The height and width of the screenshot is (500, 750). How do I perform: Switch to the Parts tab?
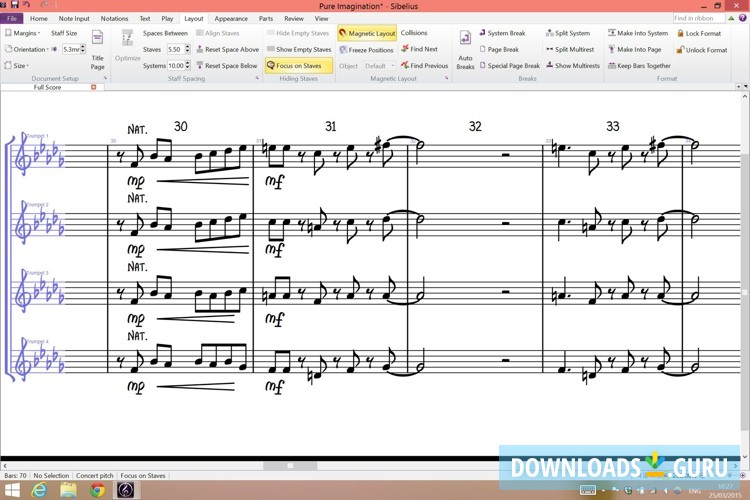266,19
